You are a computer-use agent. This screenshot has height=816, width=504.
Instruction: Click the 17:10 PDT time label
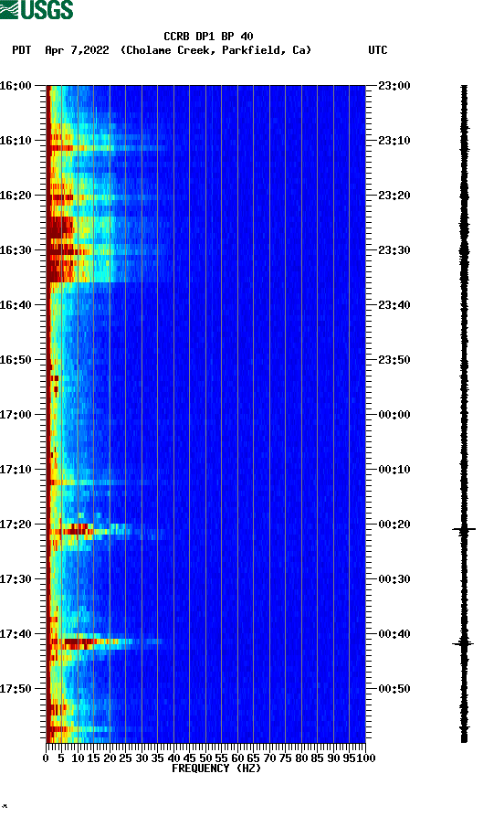[16, 470]
